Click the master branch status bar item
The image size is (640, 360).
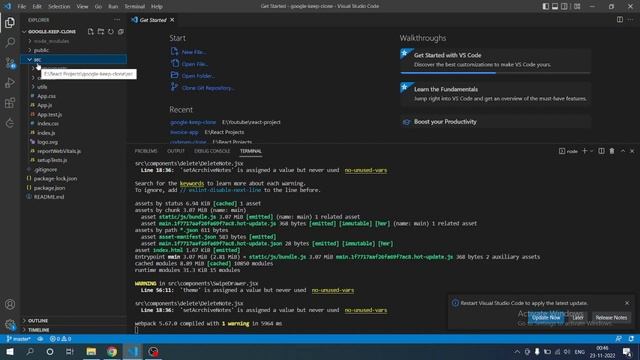pyautogui.click(x=18, y=339)
